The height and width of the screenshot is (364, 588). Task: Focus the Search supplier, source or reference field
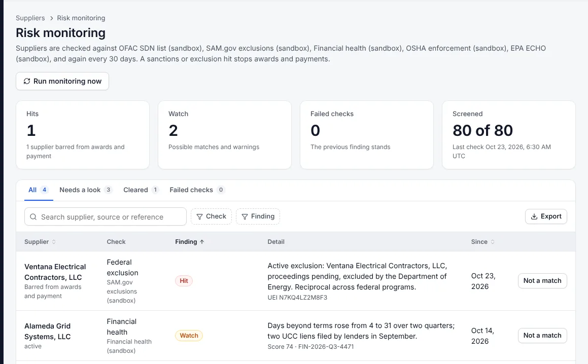tap(106, 217)
